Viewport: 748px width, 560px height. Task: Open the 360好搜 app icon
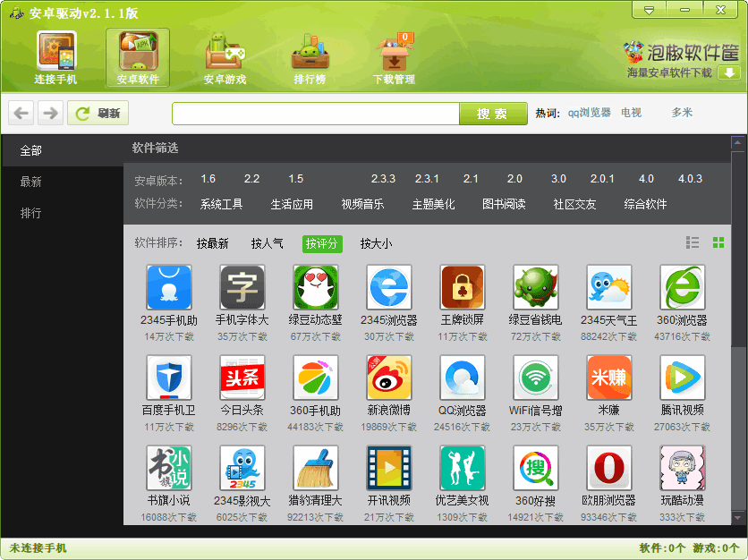[x=536, y=468]
